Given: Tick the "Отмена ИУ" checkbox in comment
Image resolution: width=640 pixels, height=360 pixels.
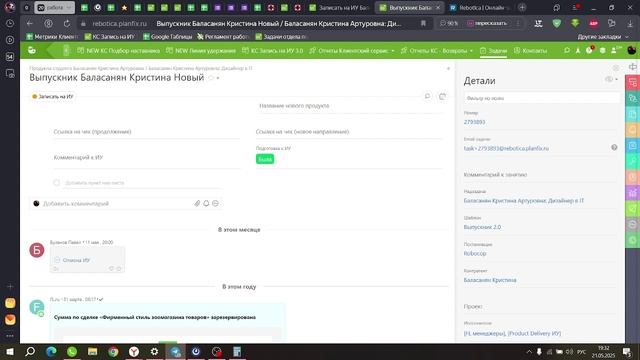Looking at the screenshot, I should tap(57, 260).
